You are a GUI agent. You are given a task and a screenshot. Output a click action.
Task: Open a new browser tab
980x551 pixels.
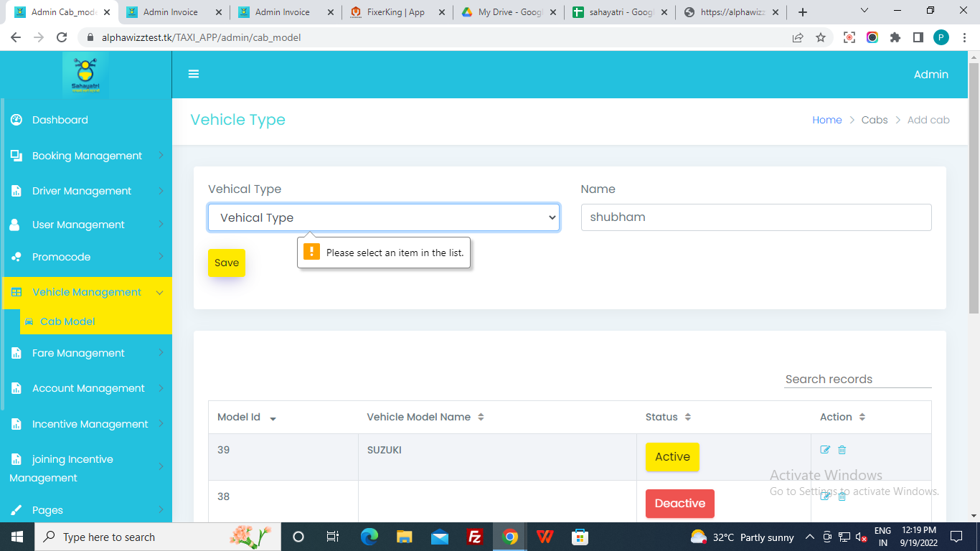coord(803,12)
